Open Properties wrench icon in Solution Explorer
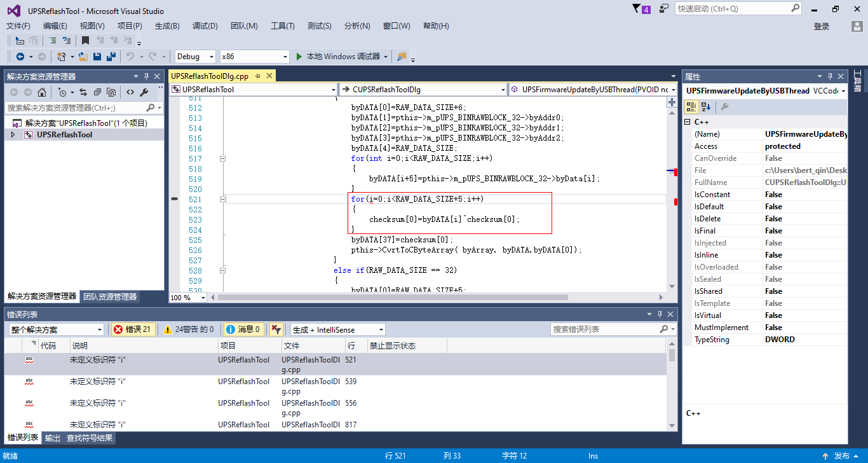The image size is (868, 463). 144,92
